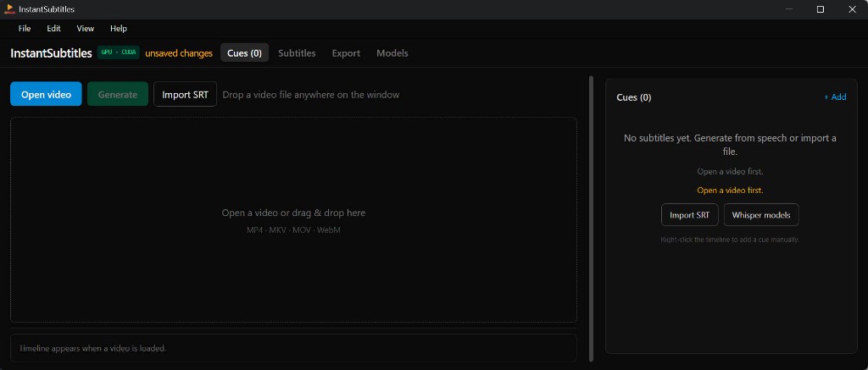Viewport: 868px width, 370px height.
Task: Switch to the Models tab
Action: (x=392, y=53)
